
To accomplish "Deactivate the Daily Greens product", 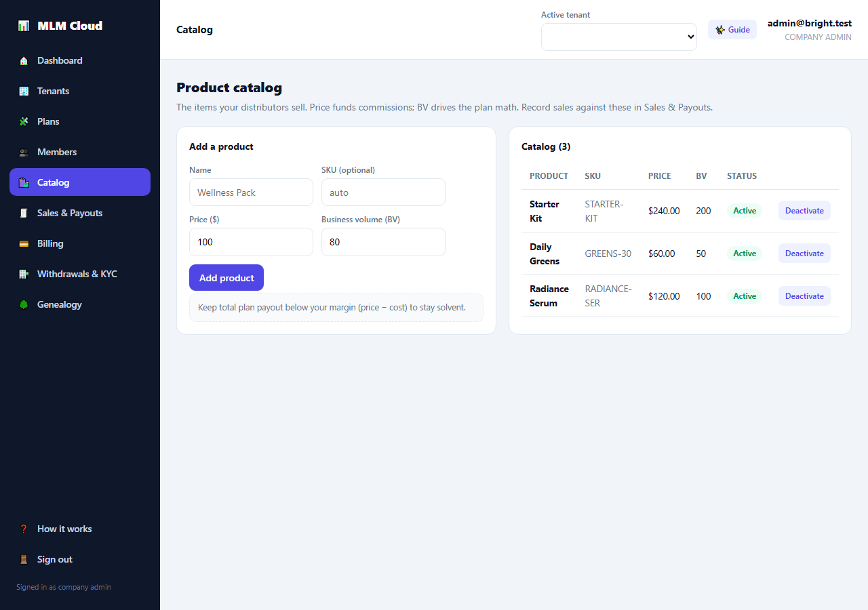I will (804, 253).
